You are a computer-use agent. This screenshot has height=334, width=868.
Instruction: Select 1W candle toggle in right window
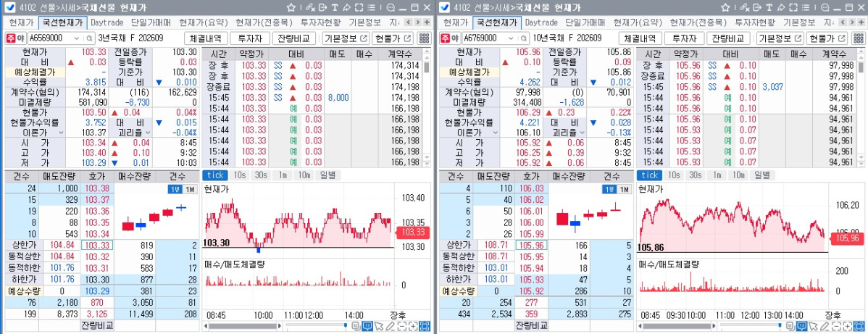pyautogui.click(x=609, y=189)
